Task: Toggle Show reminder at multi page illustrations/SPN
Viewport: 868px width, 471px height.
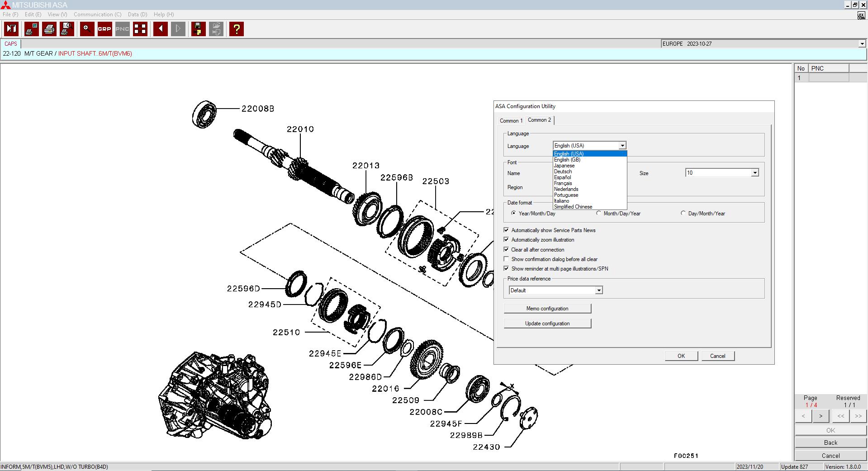Action: pos(507,268)
